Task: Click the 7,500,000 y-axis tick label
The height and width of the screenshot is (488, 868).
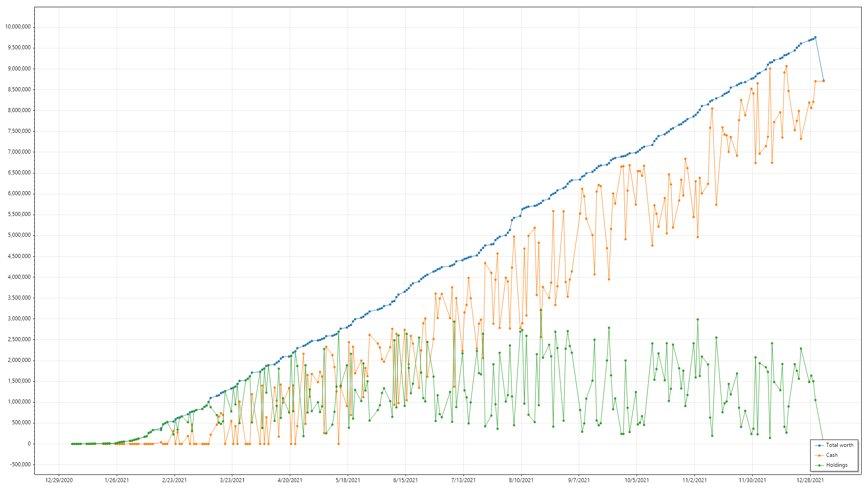Action: click(x=19, y=131)
